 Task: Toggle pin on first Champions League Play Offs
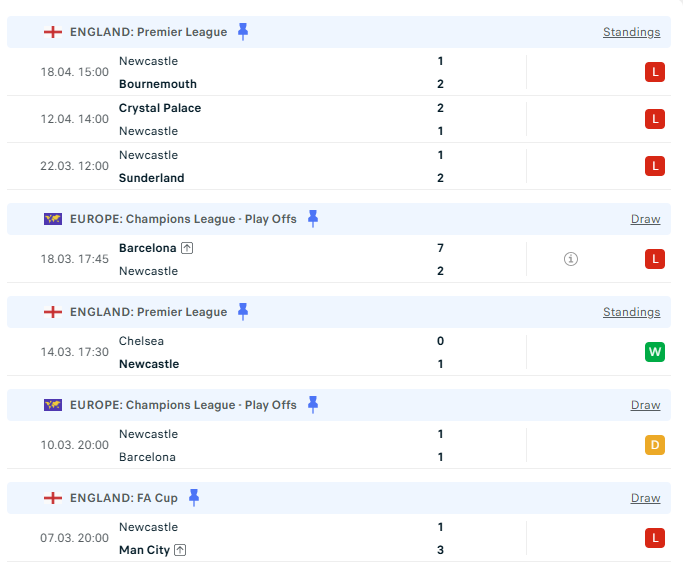tap(313, 218)
